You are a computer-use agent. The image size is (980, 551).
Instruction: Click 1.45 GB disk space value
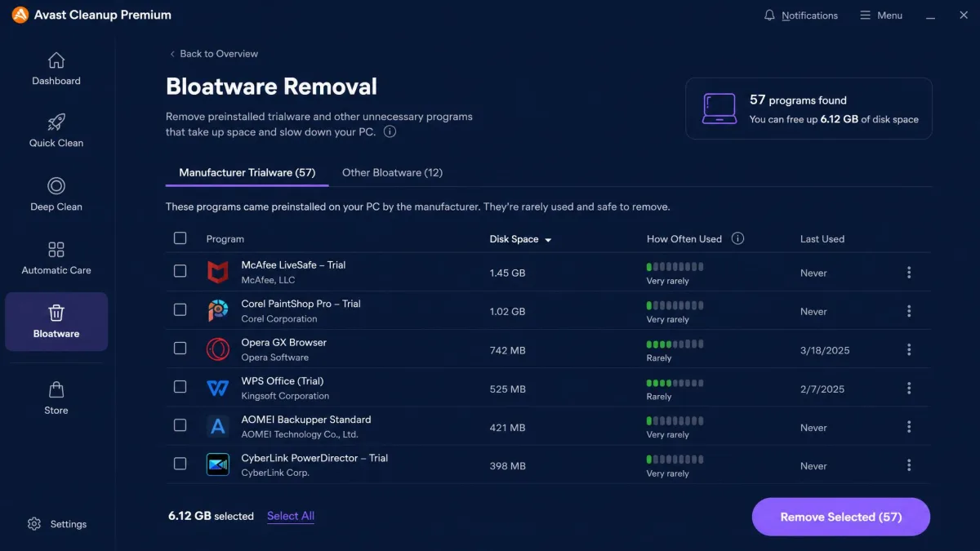pos(507,273)
